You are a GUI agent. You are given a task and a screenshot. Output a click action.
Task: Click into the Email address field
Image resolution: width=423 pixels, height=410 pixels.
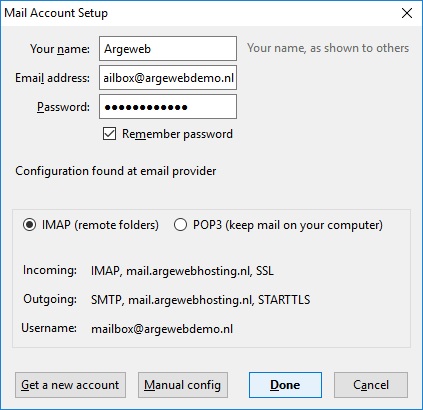tap(168, 78)
